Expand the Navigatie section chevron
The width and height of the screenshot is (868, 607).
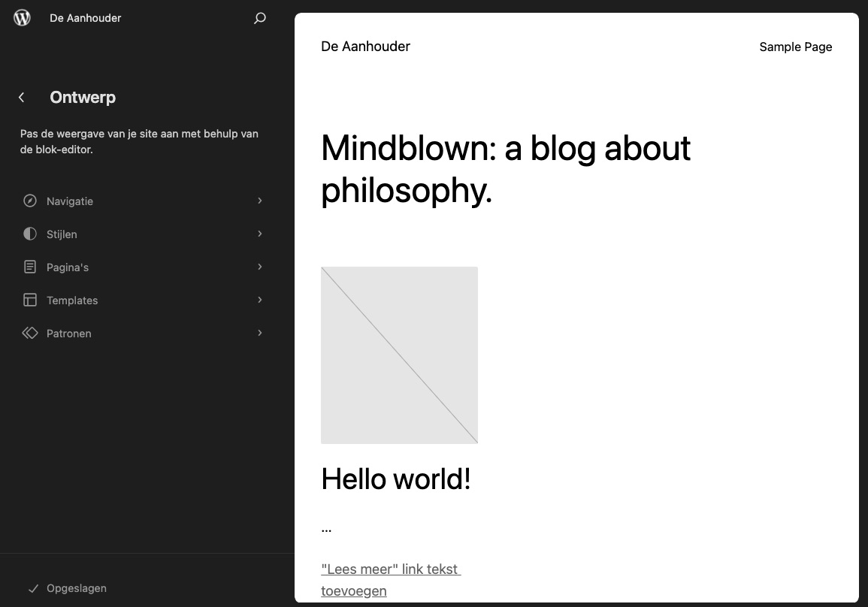259,201
